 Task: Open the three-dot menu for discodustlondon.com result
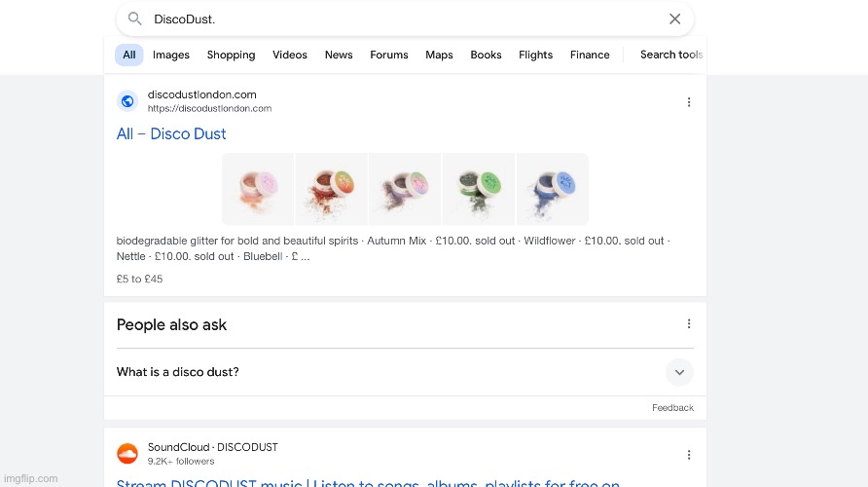(689, 102)
